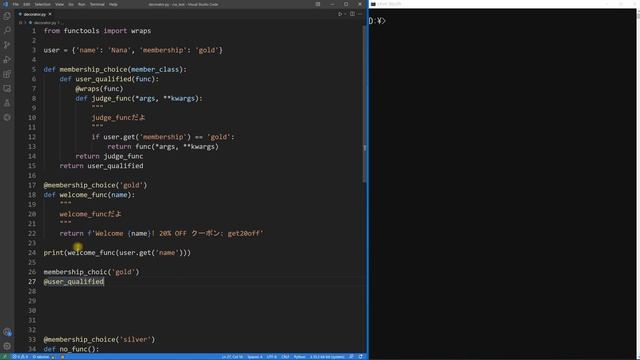
Task: Open the Go menu
Action: pyautogui.click(x=71, y=4)
